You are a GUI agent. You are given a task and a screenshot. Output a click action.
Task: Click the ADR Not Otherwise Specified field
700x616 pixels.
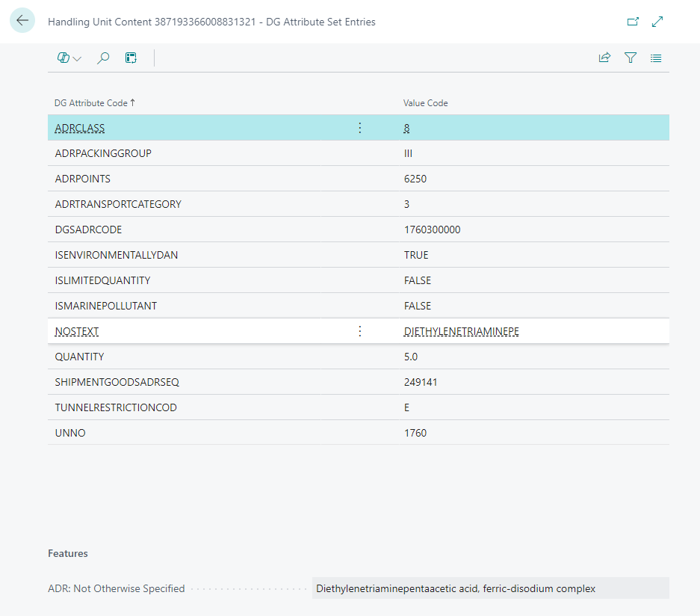pos(491,588)
